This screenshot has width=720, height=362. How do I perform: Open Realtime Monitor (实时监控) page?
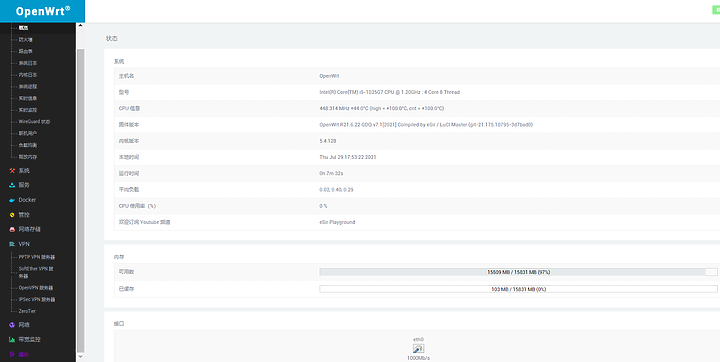28,110
